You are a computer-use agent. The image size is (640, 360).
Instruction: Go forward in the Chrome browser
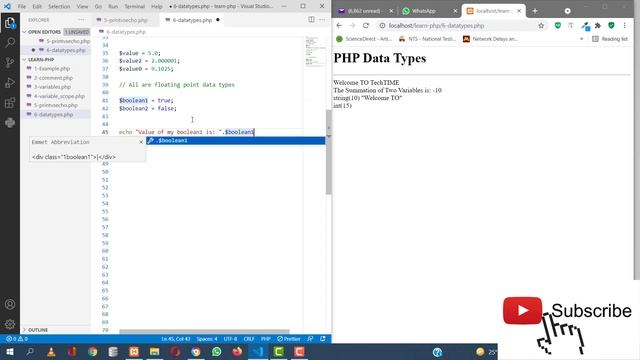pyautogui.click(x=352, y=25)
